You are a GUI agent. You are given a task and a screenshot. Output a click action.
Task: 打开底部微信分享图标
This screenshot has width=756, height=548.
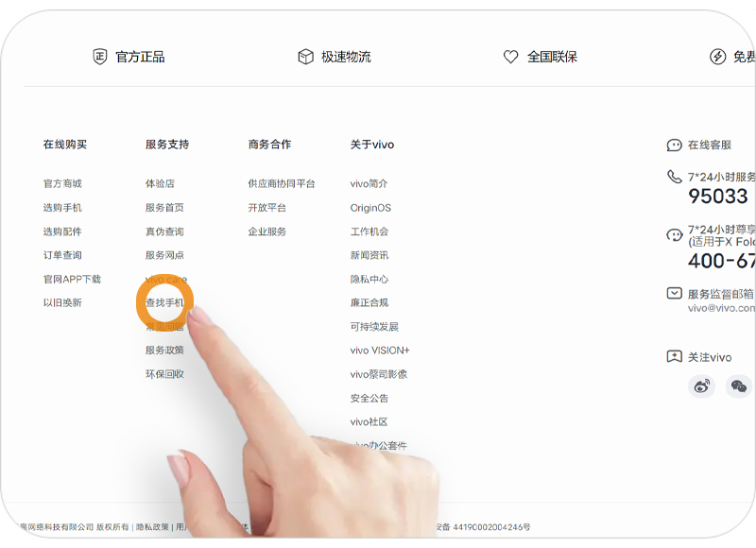coord(737,387)
